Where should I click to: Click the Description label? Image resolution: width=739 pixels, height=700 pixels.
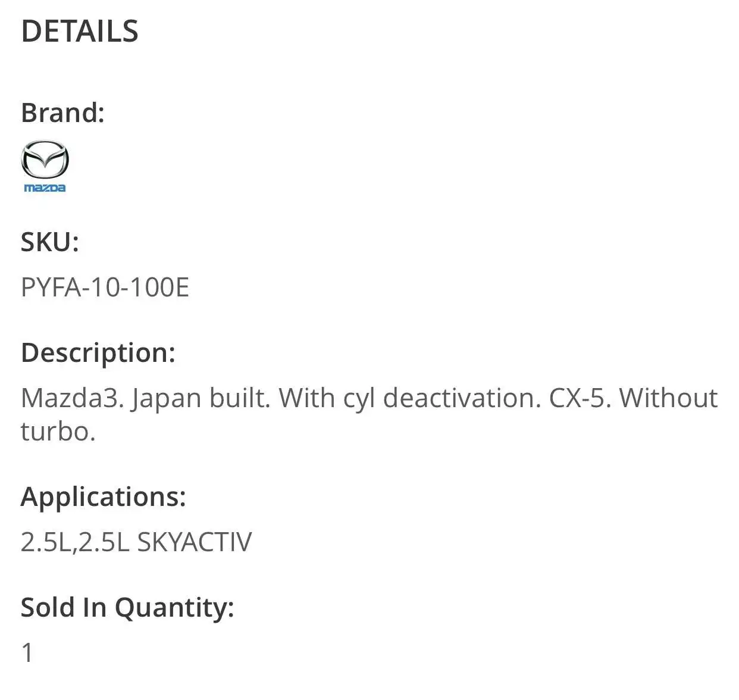pos(98,352)
